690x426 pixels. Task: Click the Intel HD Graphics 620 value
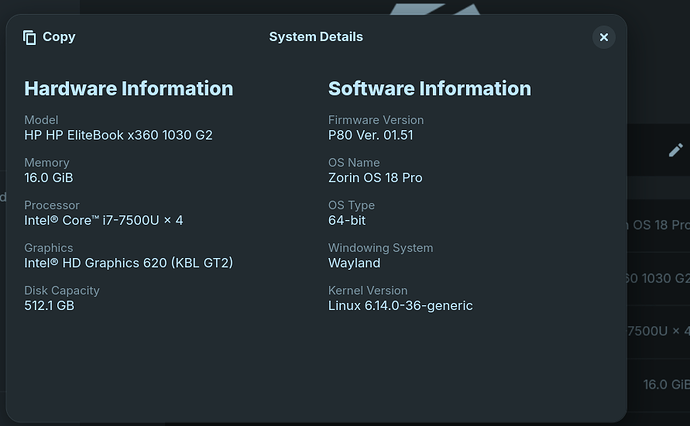pyautogui.click(x=128, y=263)
